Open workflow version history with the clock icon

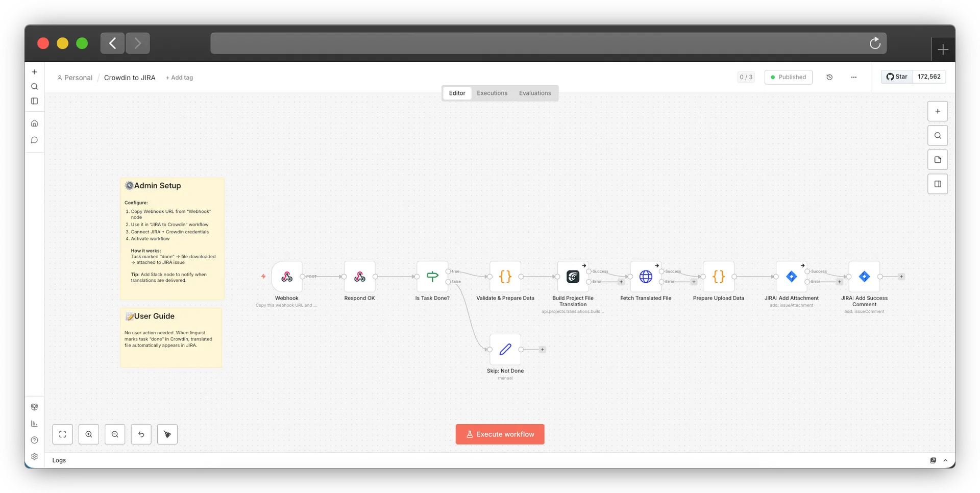[x=829, y=77]
